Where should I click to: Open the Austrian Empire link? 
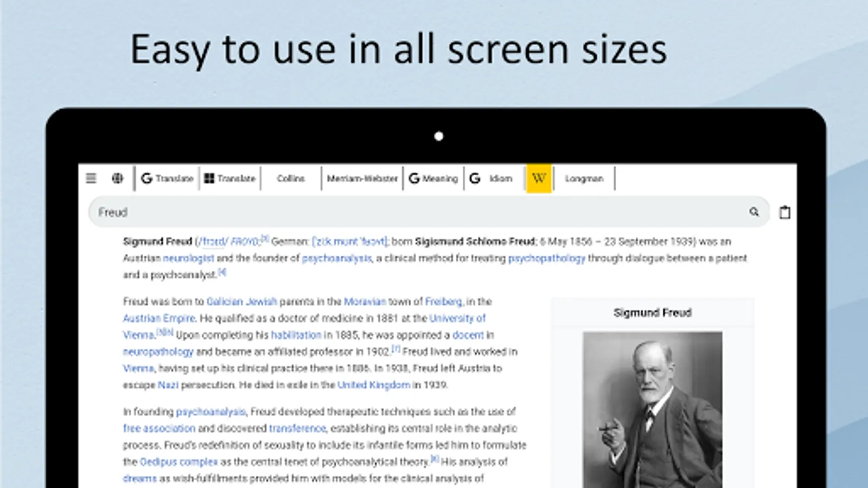tap(157, 318)
